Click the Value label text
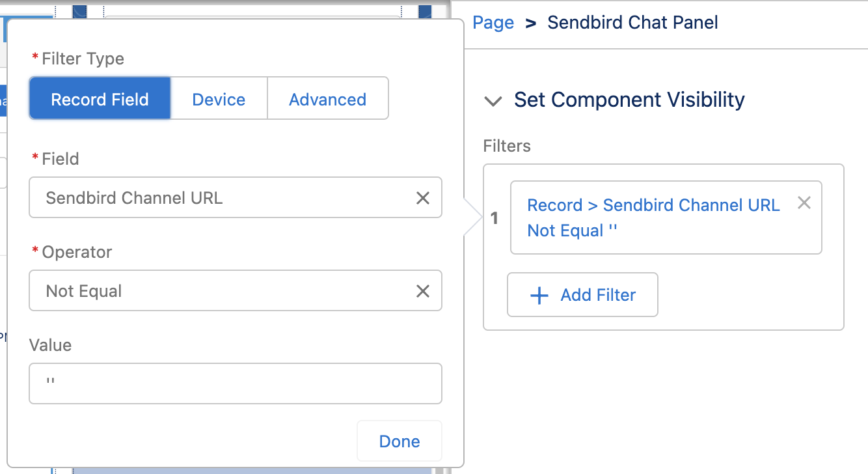The image size is (868, 474). [x=51, y=345]
